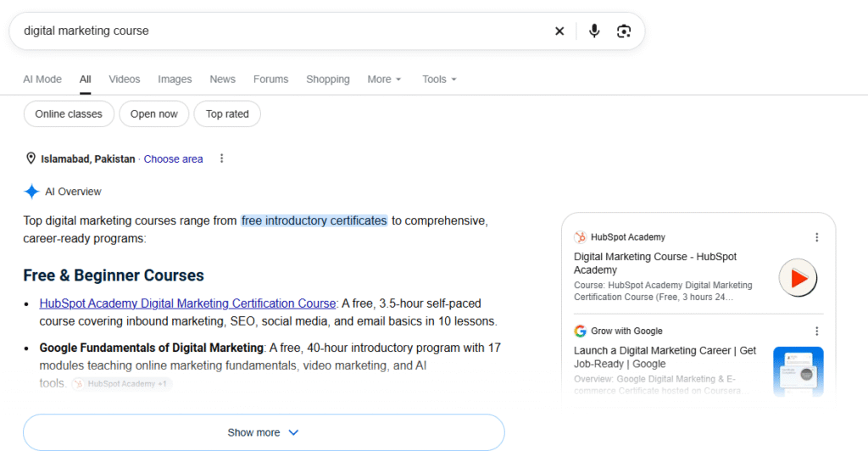868x462 pixels.
Task: Open the Tools dropdown
Action: pyautogui.click(x=439, y=79)
